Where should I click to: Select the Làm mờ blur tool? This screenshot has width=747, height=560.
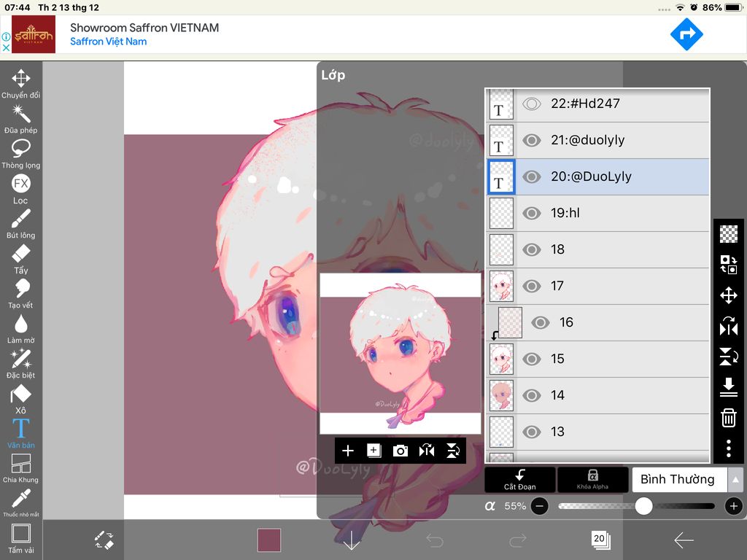point(21,329)
